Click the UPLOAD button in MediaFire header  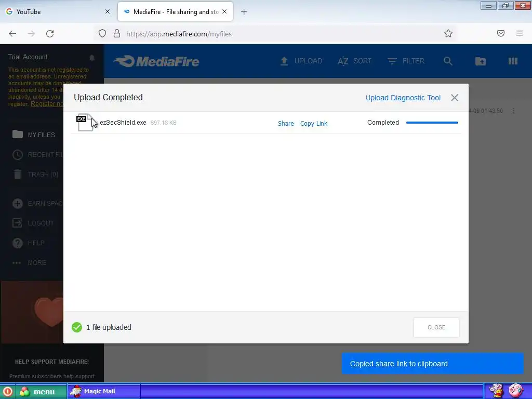point(301,61)
